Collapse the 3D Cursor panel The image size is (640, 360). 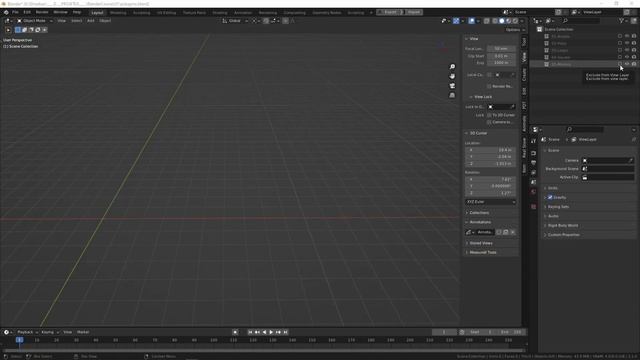(x=478, y=133)
